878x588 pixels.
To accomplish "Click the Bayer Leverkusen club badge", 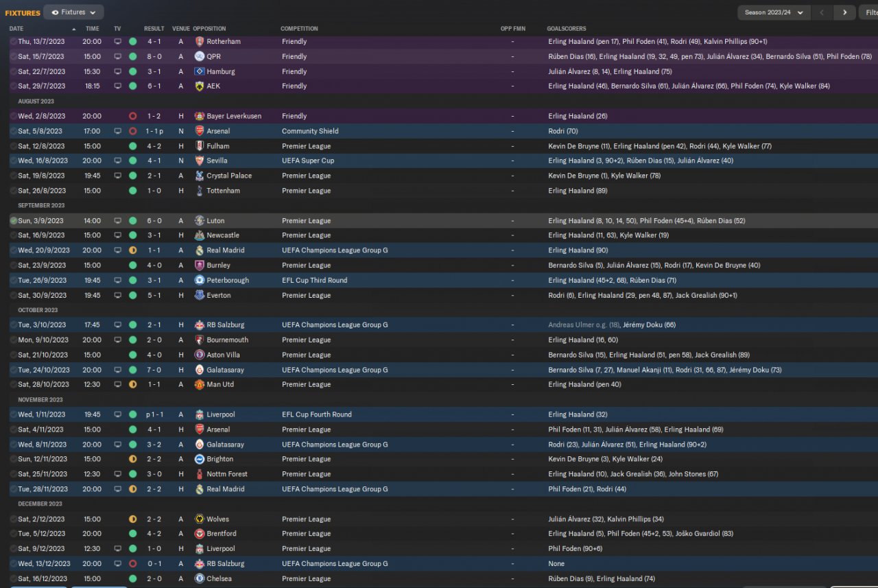I will pyautogui.click(x=200, y=117).
